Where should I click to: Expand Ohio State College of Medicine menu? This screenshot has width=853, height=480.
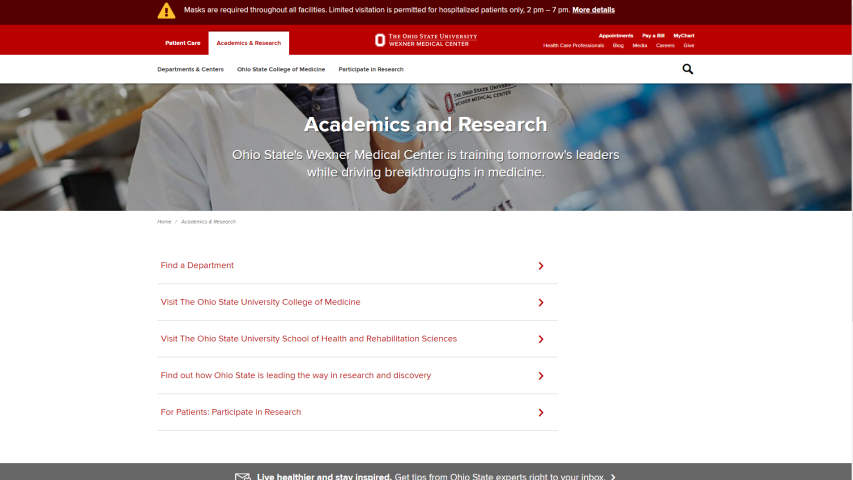(x=281, y=70)
